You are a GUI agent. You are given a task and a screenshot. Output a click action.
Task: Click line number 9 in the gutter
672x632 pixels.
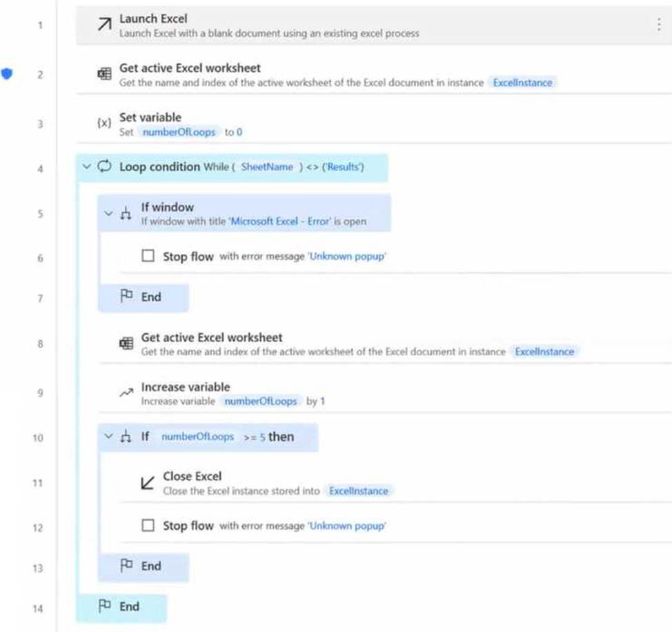coord(39,393)
